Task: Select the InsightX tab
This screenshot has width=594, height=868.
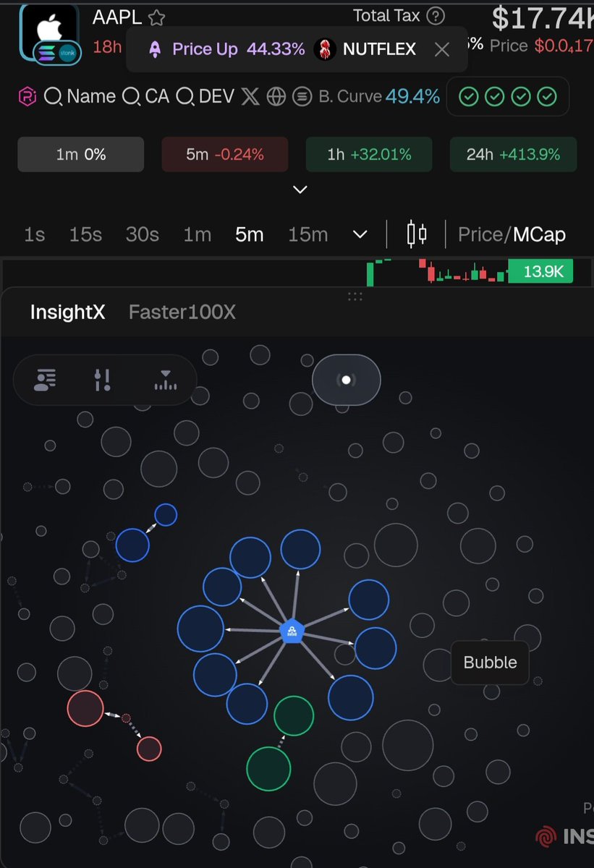Action: [x=67, y=312]
